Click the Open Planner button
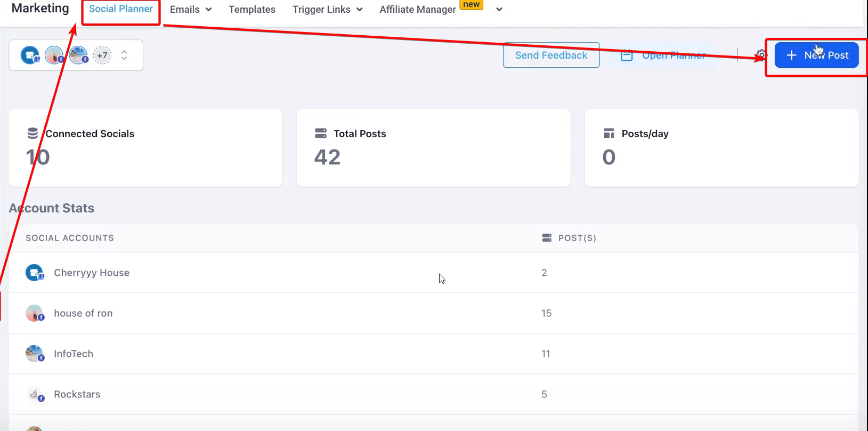This screenshot has width=868, height=431. coord(664,55)
